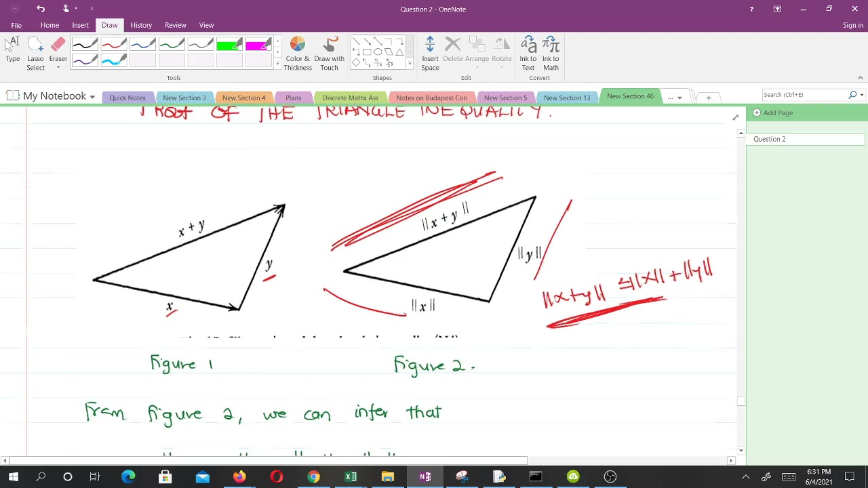This screenshot has height=488, width=868.
Task: Select the black pen
Action: click(85, 45)
